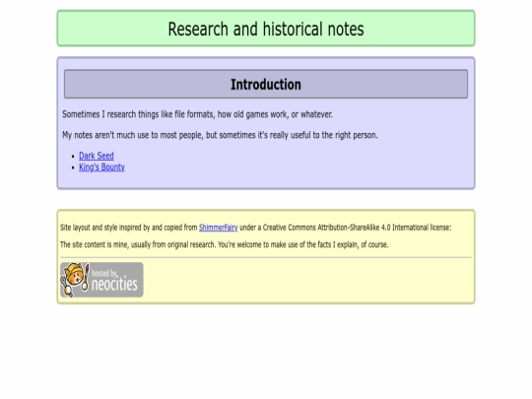The image size is (532, 399).
Task: Click the Research and historical notes heading
Action: [x=266, y=29]
